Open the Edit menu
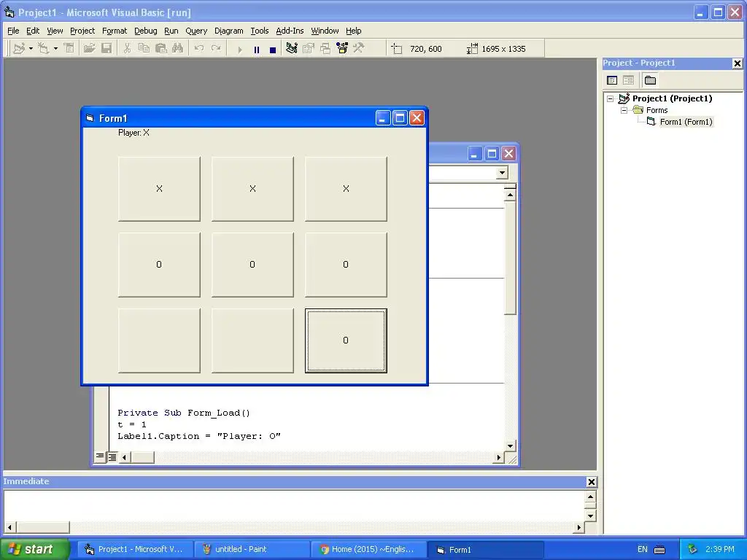Viewport: 747px width, 560px height. [33, 31]
